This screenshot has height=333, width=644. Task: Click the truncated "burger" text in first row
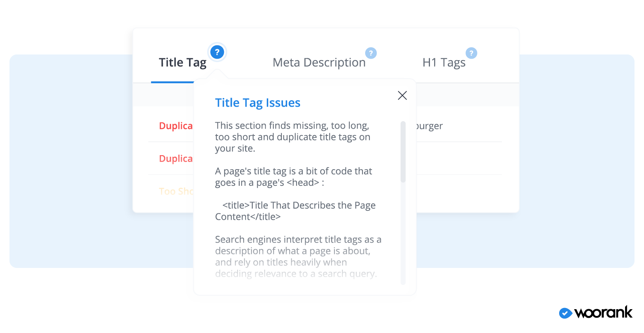pyautogui.click(x=430, y=126)
